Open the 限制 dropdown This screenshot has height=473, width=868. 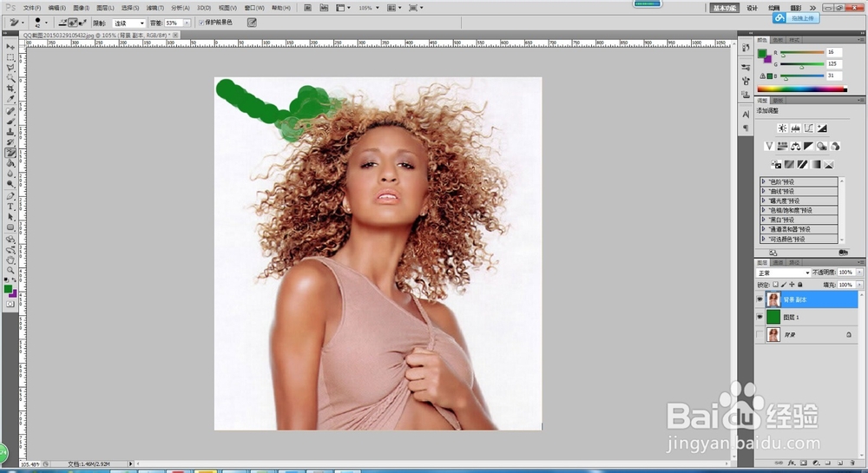(x=129, y=23)
